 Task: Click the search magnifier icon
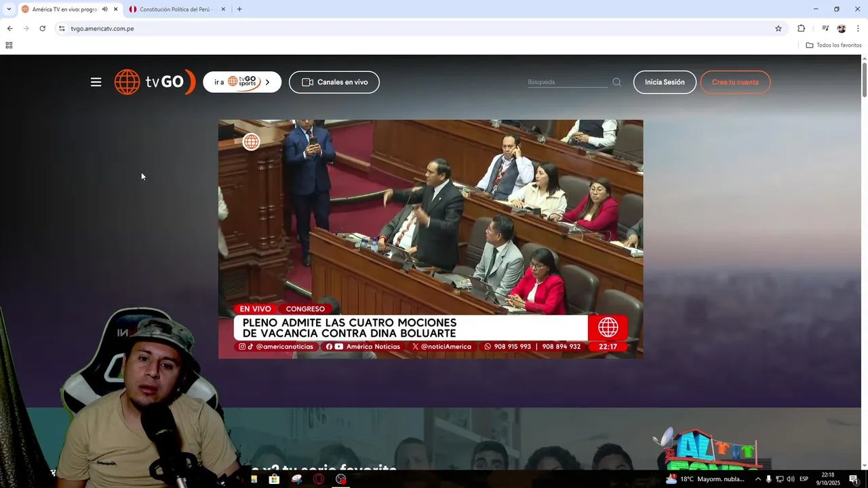click(x=617, y=82)
